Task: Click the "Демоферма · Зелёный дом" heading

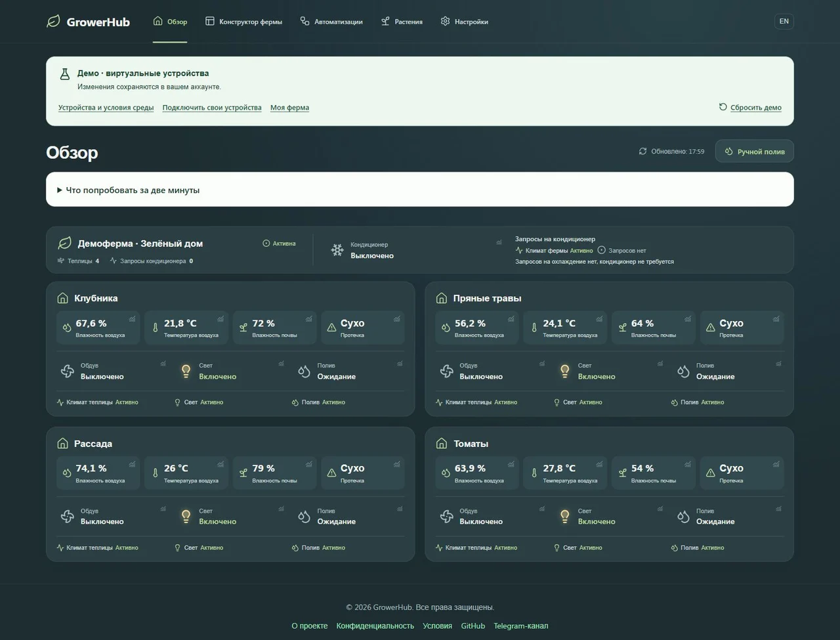Action: (140, 244)
